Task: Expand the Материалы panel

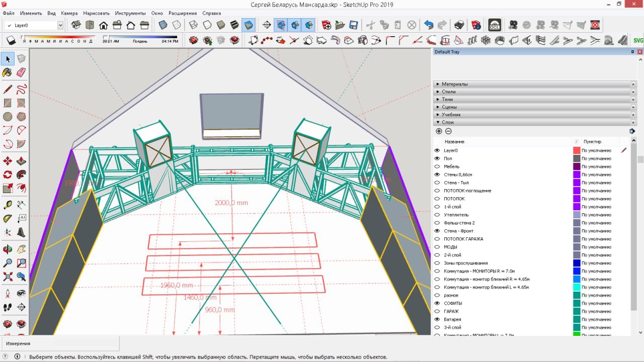Action: tap(455, 84)
